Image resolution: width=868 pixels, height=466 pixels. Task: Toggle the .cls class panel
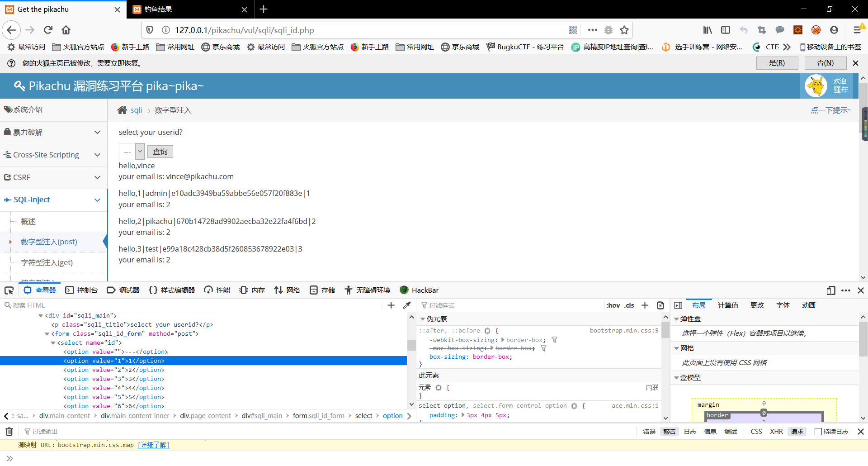[629, 305]
